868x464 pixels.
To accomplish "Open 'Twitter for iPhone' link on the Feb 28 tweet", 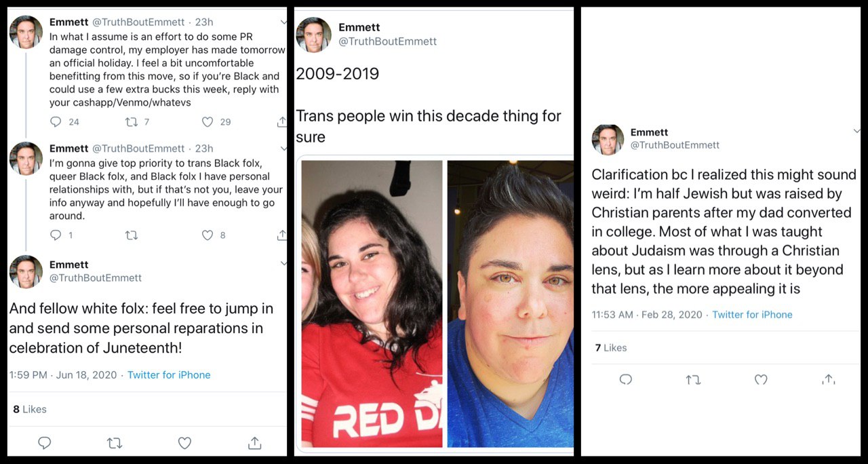I will 752,315.
